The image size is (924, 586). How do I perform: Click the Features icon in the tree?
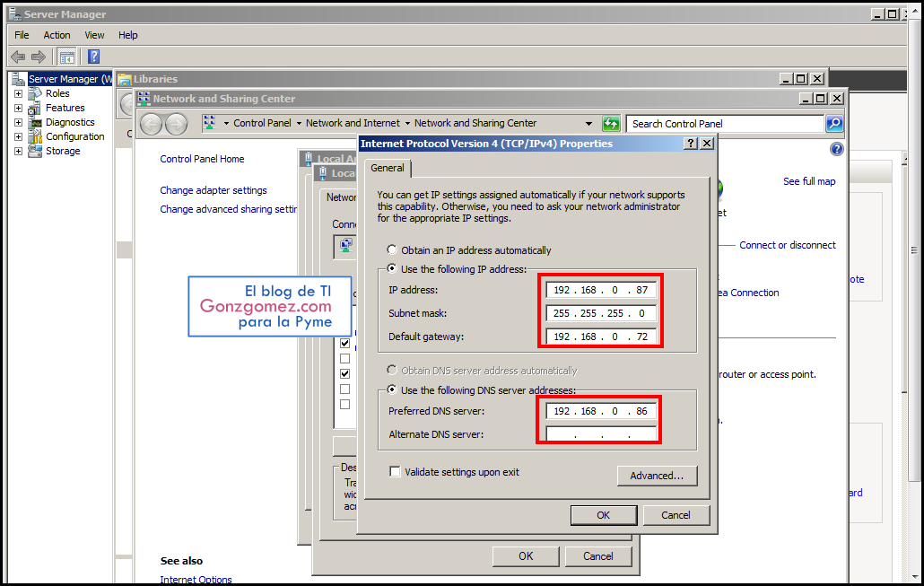35,108
